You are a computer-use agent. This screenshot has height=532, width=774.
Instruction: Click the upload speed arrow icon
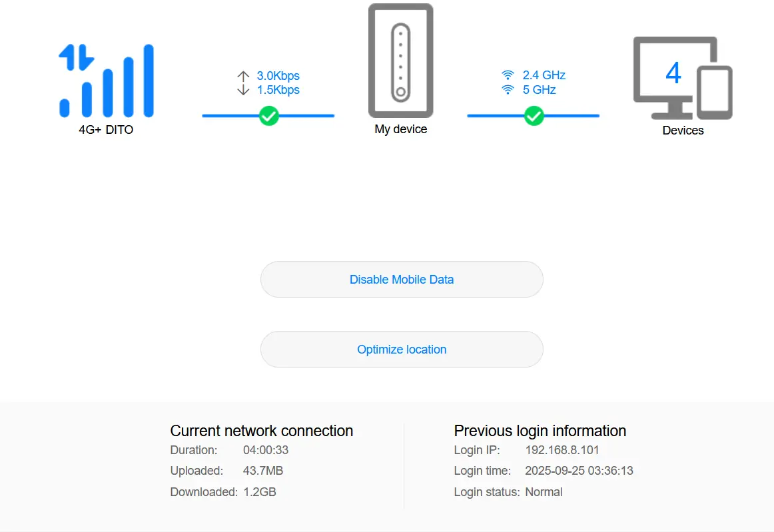243,76
